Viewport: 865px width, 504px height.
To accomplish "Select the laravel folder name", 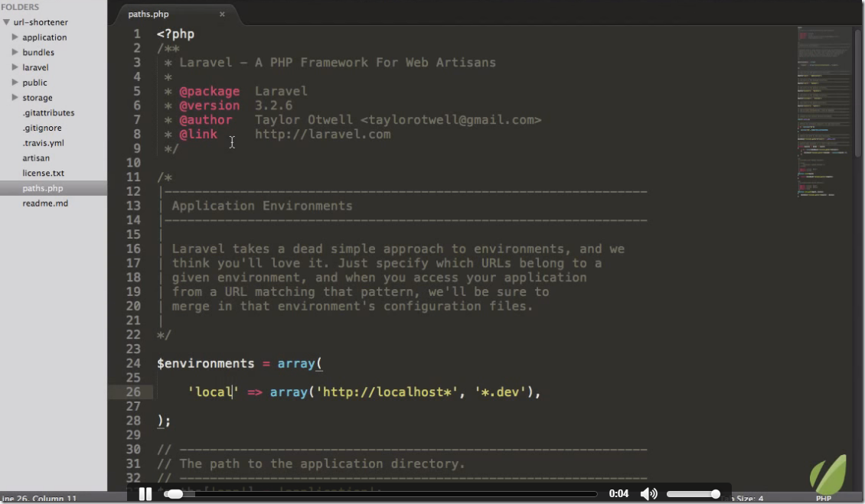I will [35, 67].
